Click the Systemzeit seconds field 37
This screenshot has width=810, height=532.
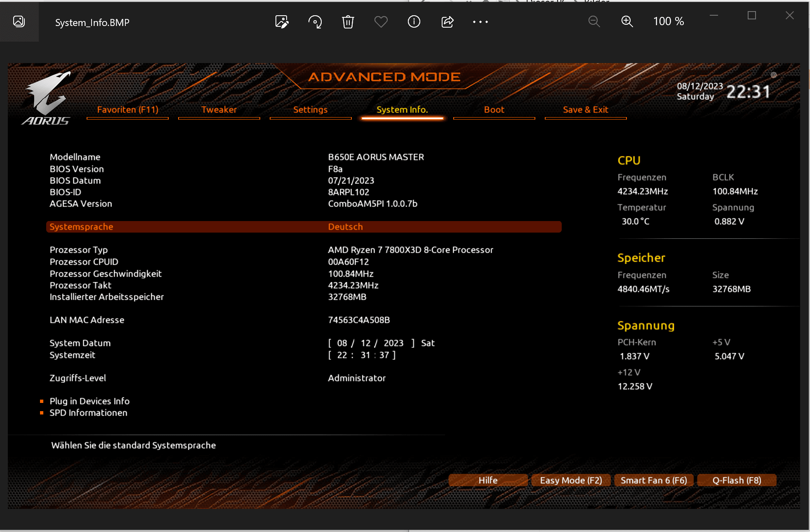tap(384, 355)
